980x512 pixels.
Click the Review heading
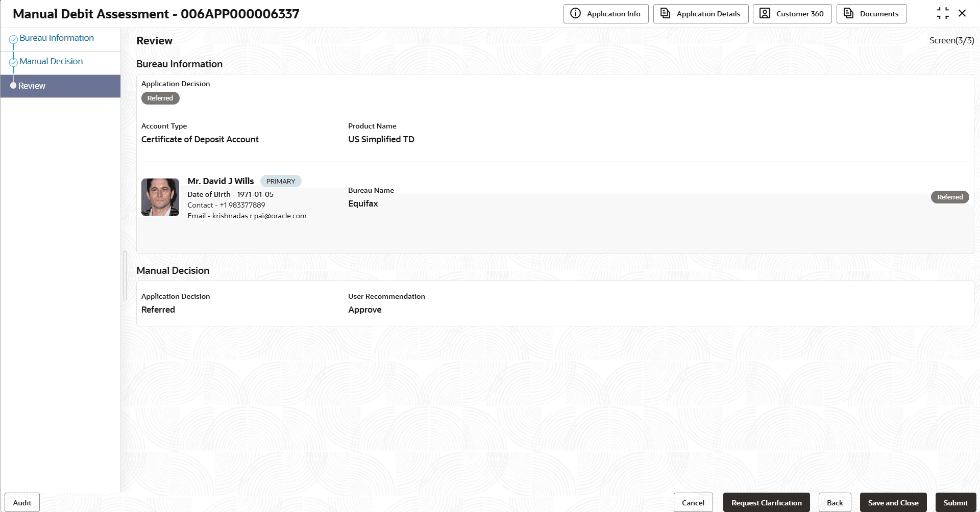[155, 41]
